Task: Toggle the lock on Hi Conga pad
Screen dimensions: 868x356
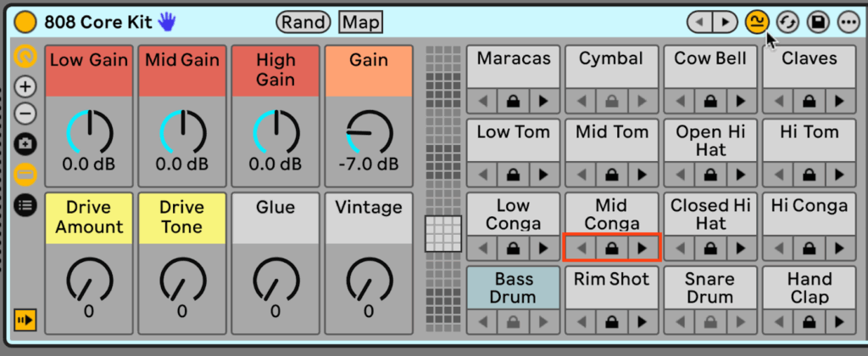Action: [810, 248]
